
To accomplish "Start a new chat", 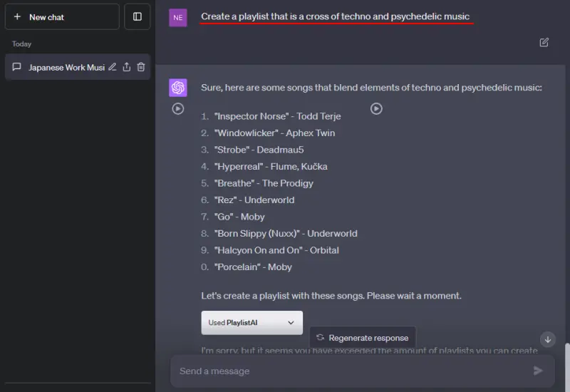I will pos(61,16).
